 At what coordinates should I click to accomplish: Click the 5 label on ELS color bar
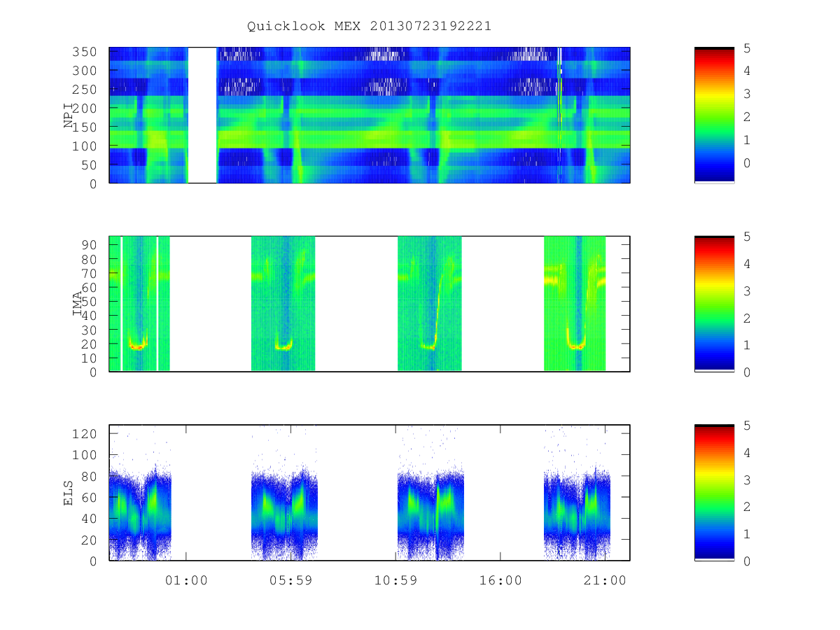point(747,426)
